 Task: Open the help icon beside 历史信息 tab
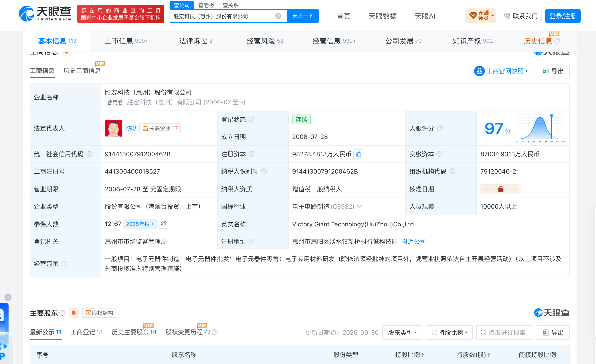coord(557,41)
